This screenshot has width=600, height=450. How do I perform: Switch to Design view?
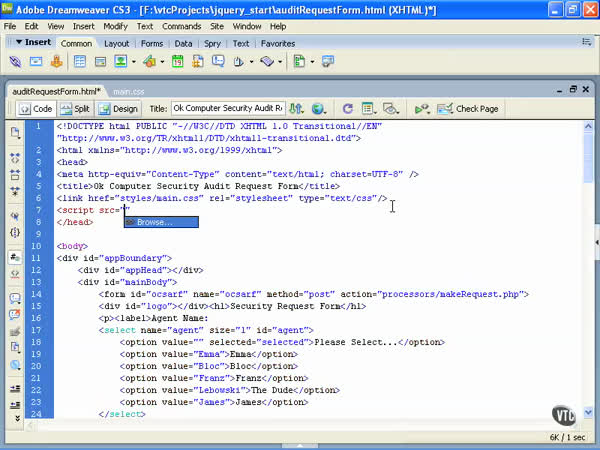(x=119, y=108)
